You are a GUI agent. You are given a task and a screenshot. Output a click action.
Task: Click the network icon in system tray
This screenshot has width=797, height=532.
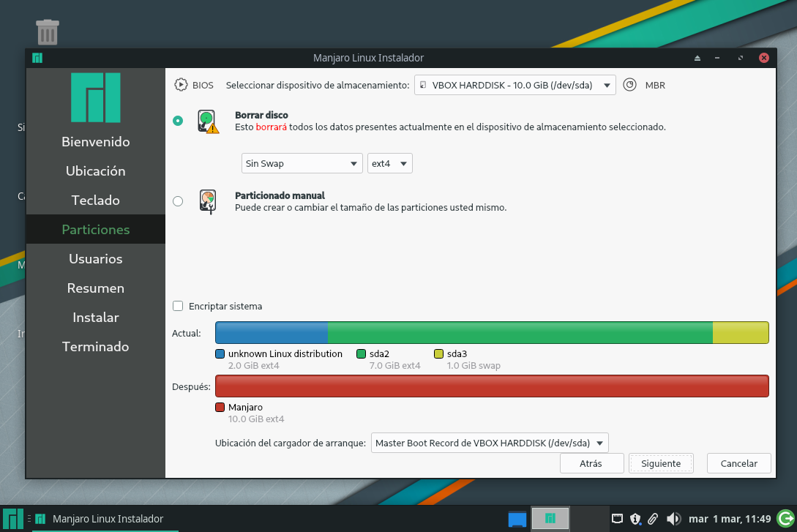(x=618, y=519)
